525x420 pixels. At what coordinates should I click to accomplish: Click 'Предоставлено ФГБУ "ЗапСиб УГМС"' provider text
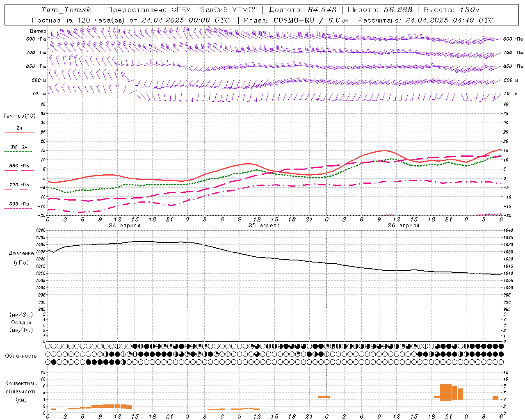tap(182, 10)
